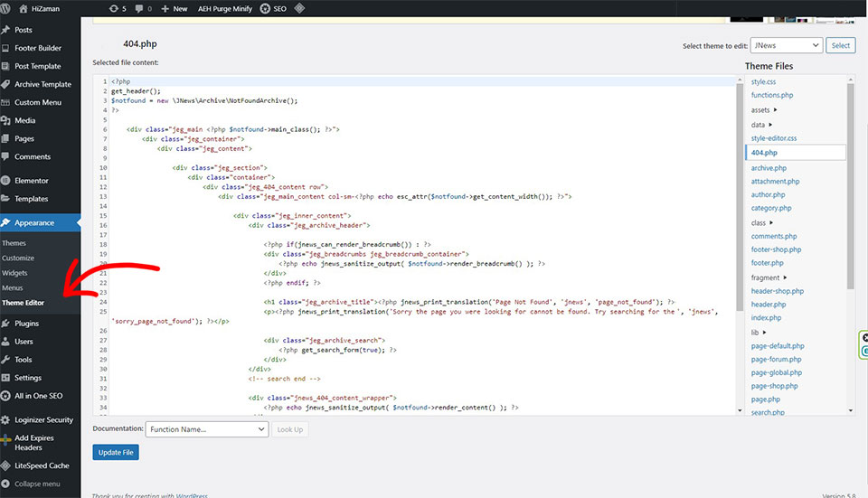Open category.php in Theme Files
This screenshot has height=498, width=868.
click(771, 208)
